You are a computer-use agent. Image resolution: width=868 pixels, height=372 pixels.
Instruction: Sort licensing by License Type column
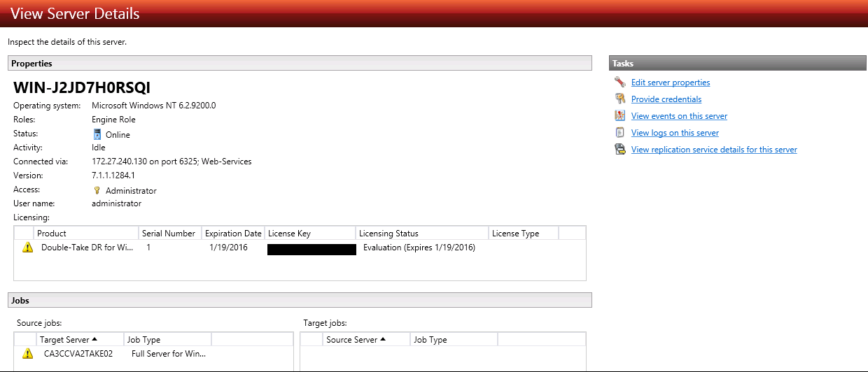[x=524, y=233]
